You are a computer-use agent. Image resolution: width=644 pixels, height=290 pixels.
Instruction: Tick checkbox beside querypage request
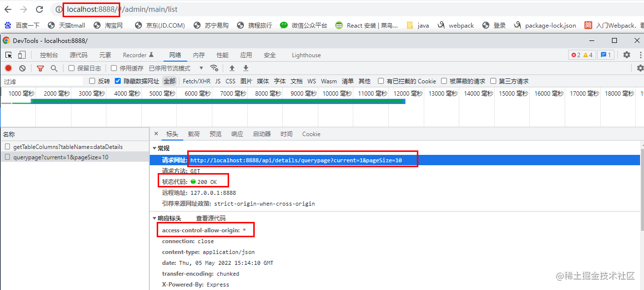click(7, 157)
